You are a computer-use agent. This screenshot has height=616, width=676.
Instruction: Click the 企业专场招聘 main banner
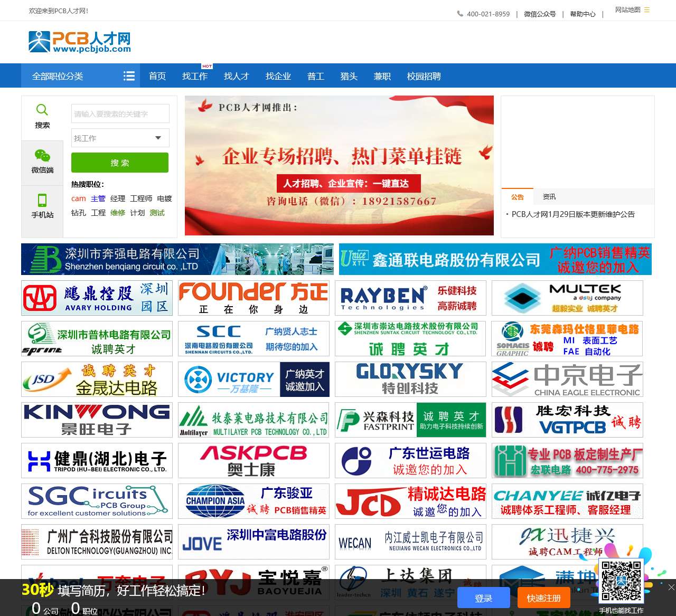click(339, 165)
